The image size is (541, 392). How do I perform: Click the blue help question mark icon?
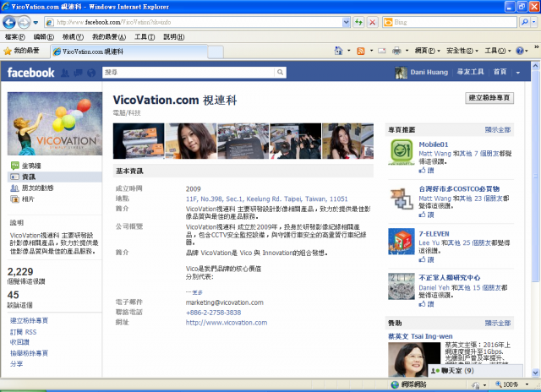click(520, 51)
